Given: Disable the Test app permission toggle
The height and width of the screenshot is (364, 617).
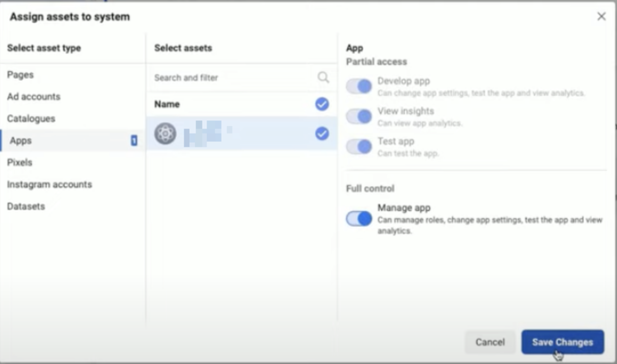Looking at the screenshot, I should tap(358, 147).
